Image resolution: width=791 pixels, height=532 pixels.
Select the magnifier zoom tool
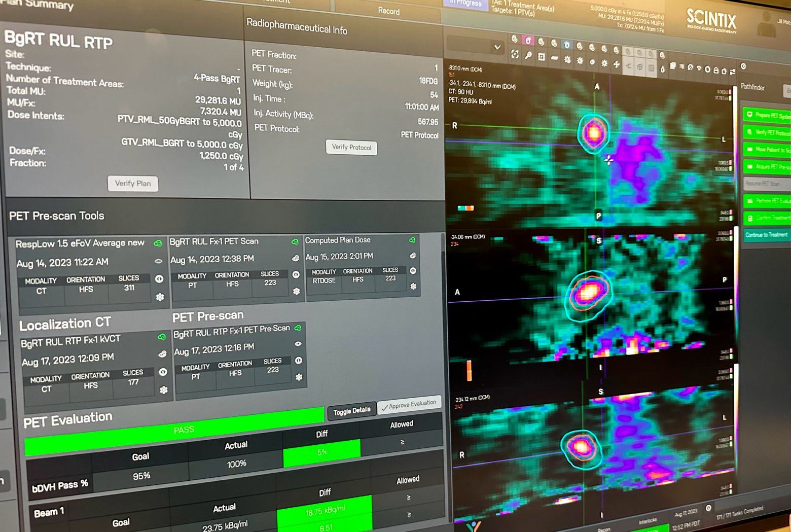528,55
